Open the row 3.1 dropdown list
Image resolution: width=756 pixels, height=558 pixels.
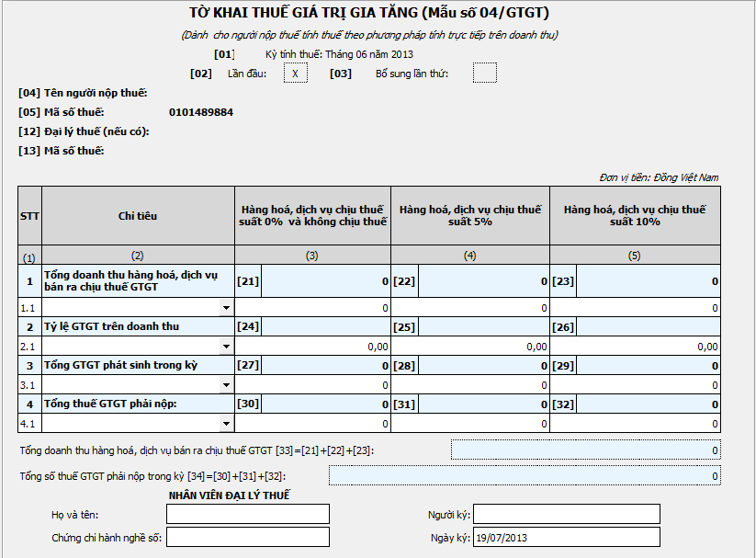tap(227, 385)
